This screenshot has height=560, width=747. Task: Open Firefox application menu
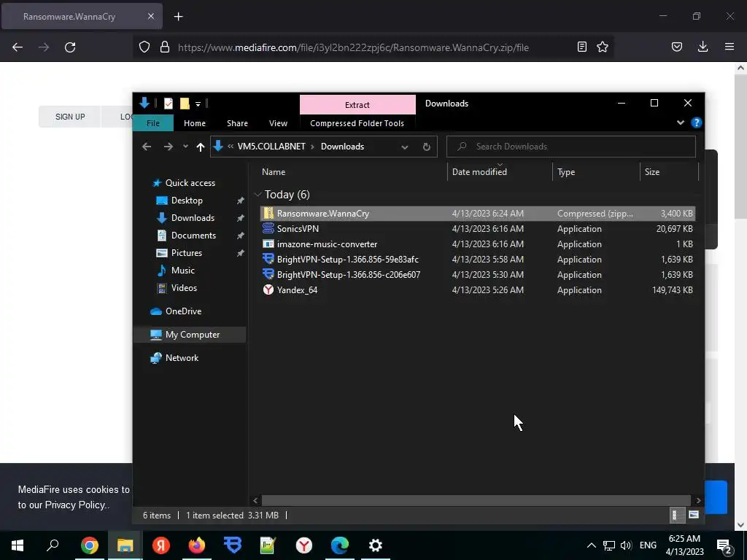pos(729,47)
